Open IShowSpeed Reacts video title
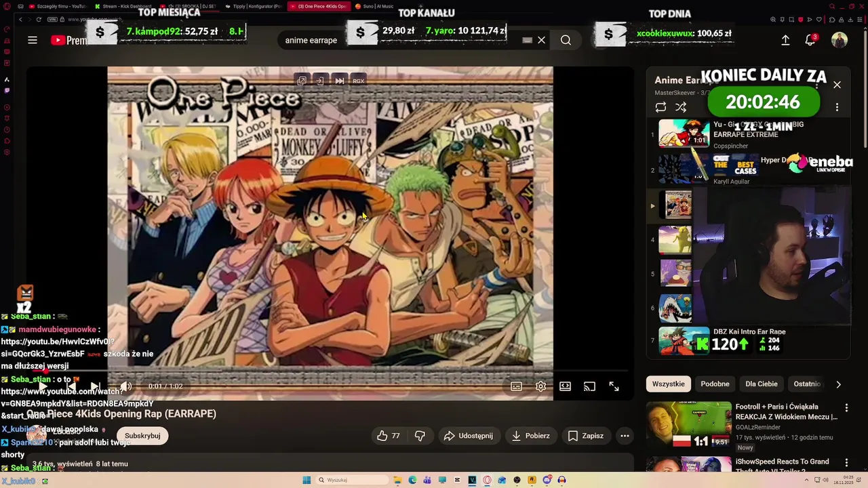 pyautogui.click(x=782, y=466)
